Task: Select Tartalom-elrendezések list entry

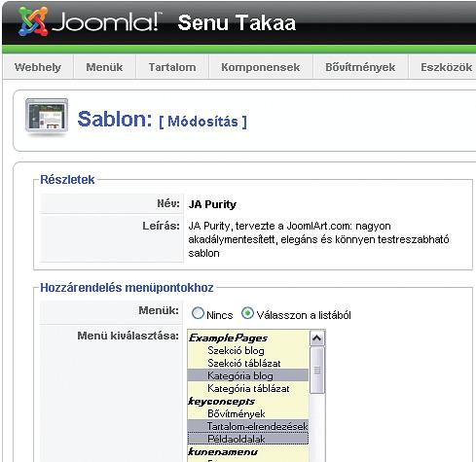Action: [x=248, y=426]
